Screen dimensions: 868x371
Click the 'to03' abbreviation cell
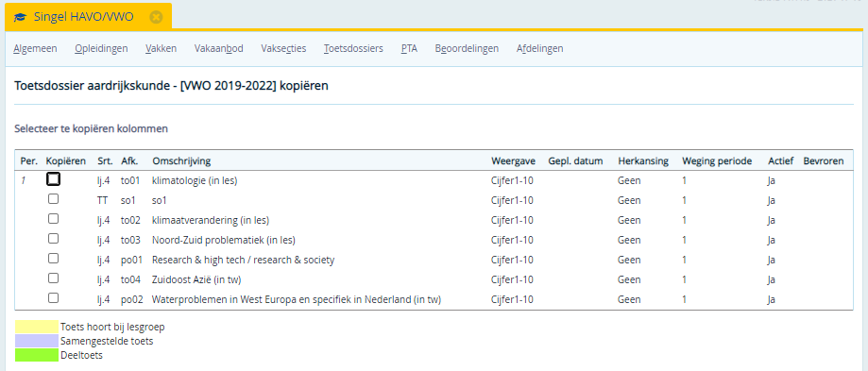click(130, 240)
